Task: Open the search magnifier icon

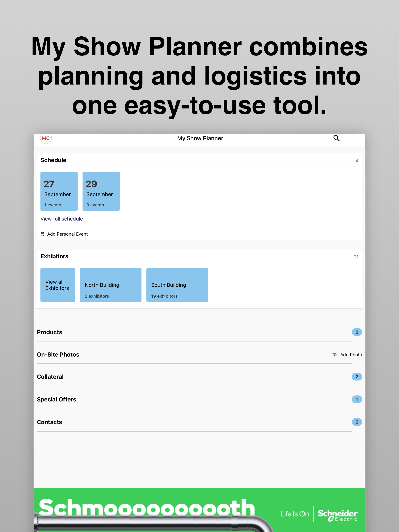Action: (336, 138)
